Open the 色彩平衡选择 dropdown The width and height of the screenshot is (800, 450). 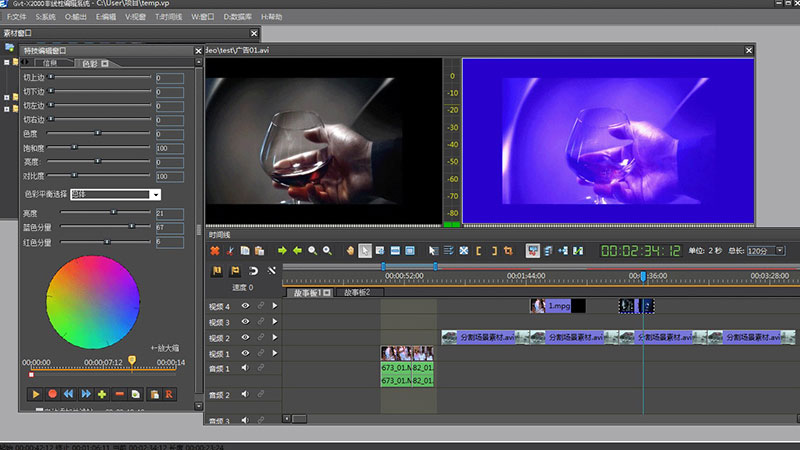(x=155, y=194)
